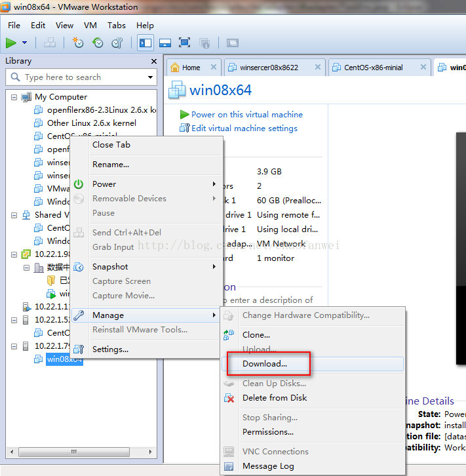Click the Clone icon in submenu

point(229,335)
